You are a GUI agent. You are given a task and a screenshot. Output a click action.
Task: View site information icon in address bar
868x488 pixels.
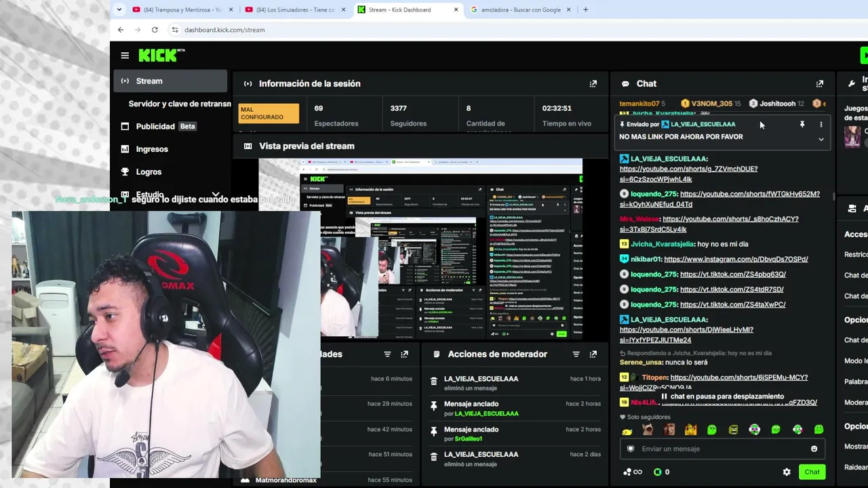(x=175, y=30)
